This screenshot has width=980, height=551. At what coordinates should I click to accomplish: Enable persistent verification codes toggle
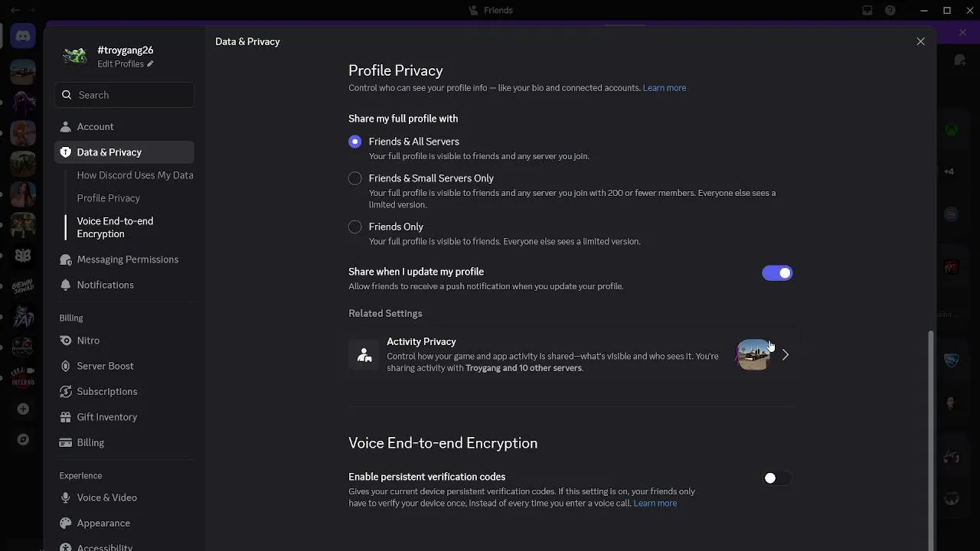click(777, 478)
